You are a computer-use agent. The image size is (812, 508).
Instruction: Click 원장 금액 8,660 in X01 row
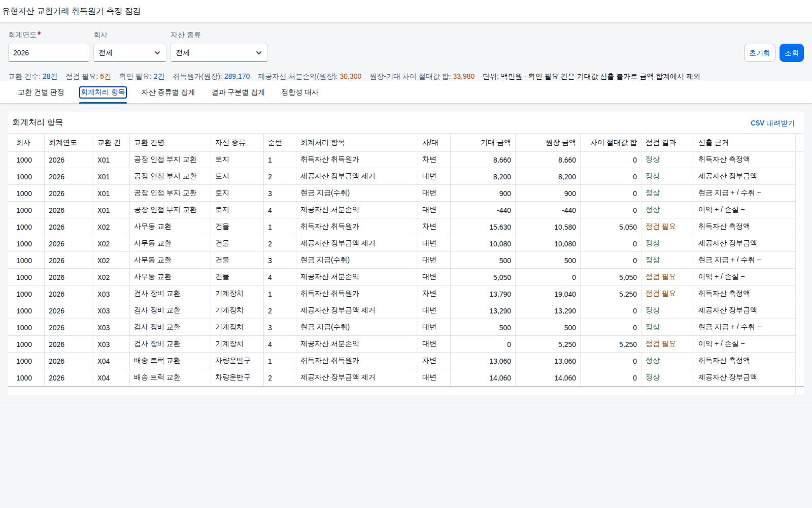[567, 160]
